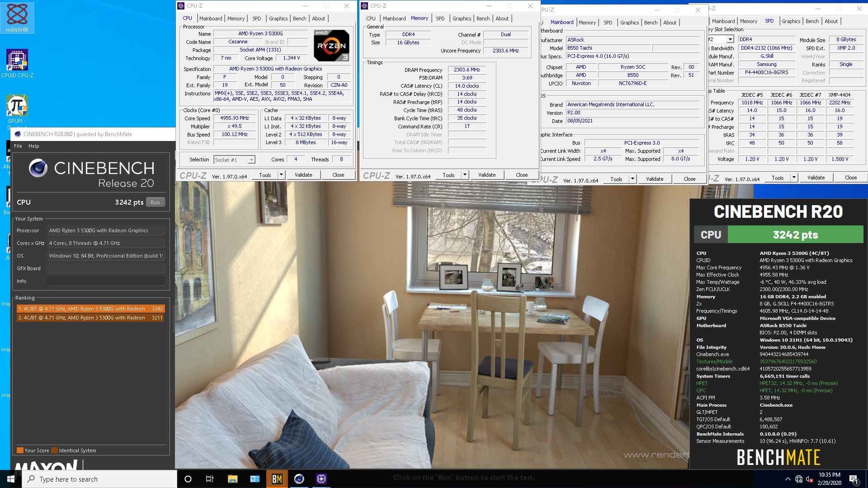The height and width of the screenshot is (488, 868).
Task: Click Tools button in Mainboard CPU-Z window
Action: tap(616, 179)
